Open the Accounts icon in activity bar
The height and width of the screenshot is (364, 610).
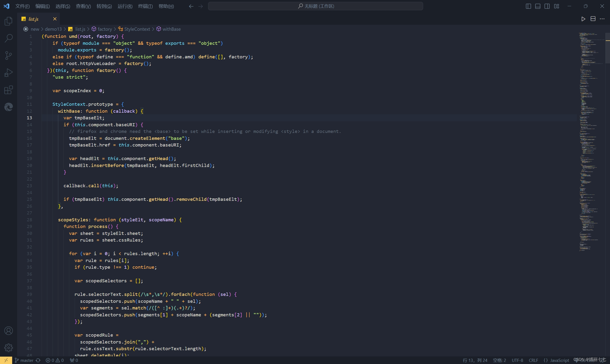[x=9, y=331]
